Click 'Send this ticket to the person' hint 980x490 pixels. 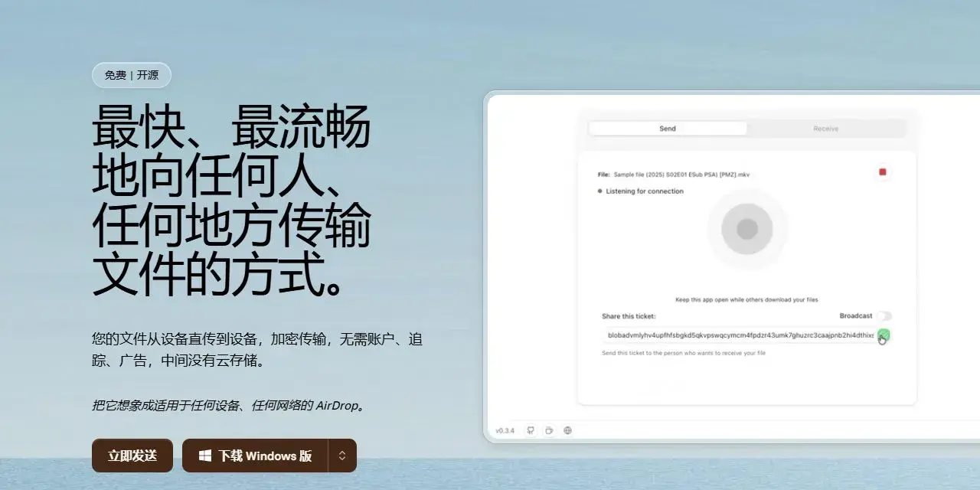point(684,353)
